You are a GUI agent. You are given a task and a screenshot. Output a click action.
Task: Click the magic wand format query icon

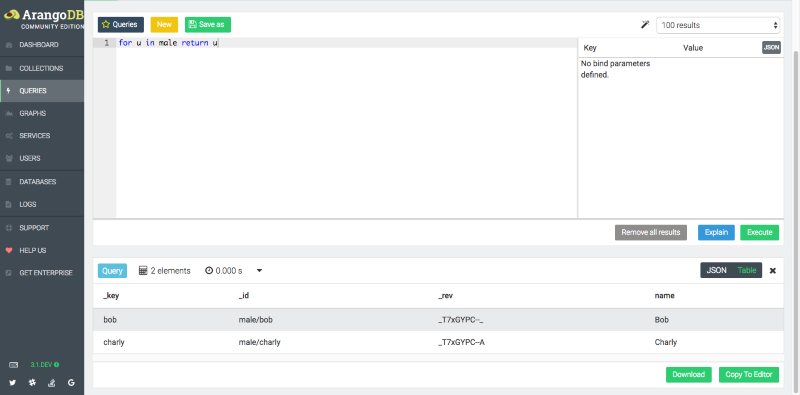coord(645,24)
